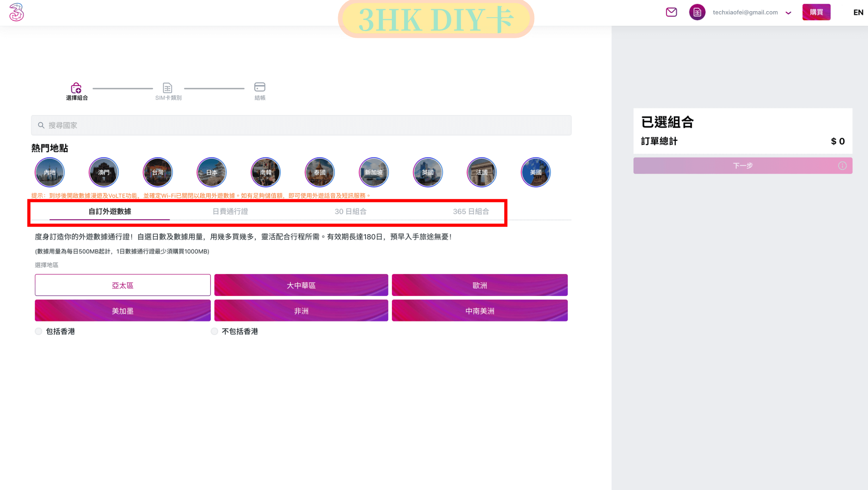
Task: Open the 30 日組合 tab
Action: click(350, 212)
